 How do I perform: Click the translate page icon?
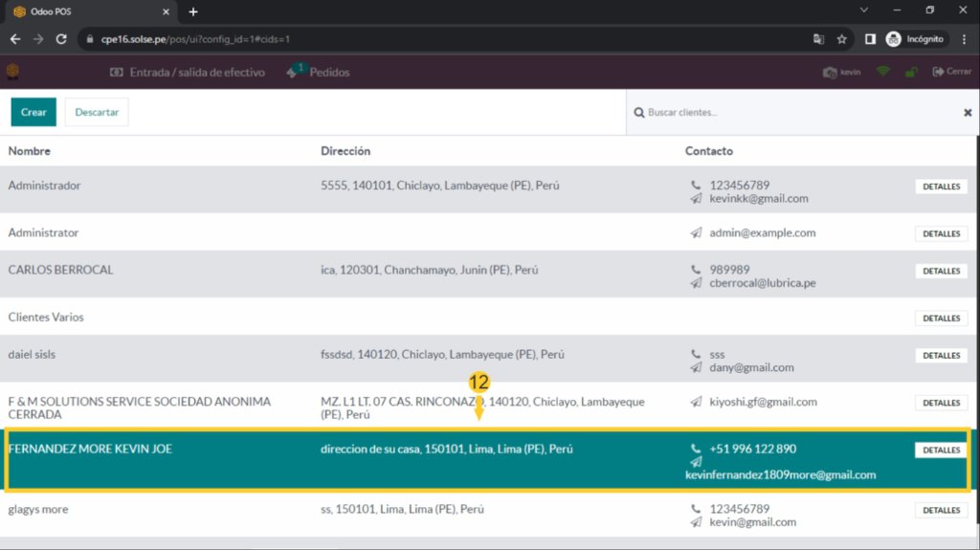[819, 39]
